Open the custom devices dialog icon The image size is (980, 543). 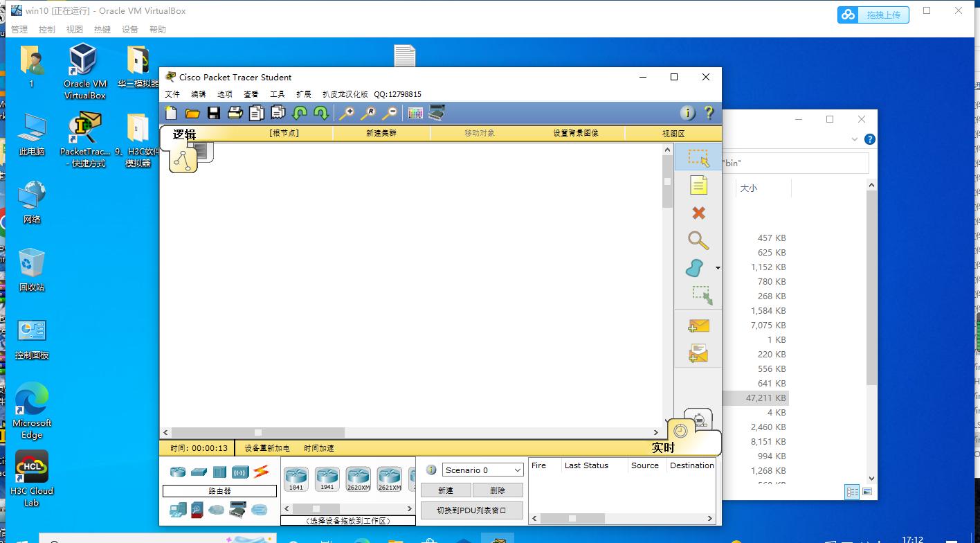[437, 112]
